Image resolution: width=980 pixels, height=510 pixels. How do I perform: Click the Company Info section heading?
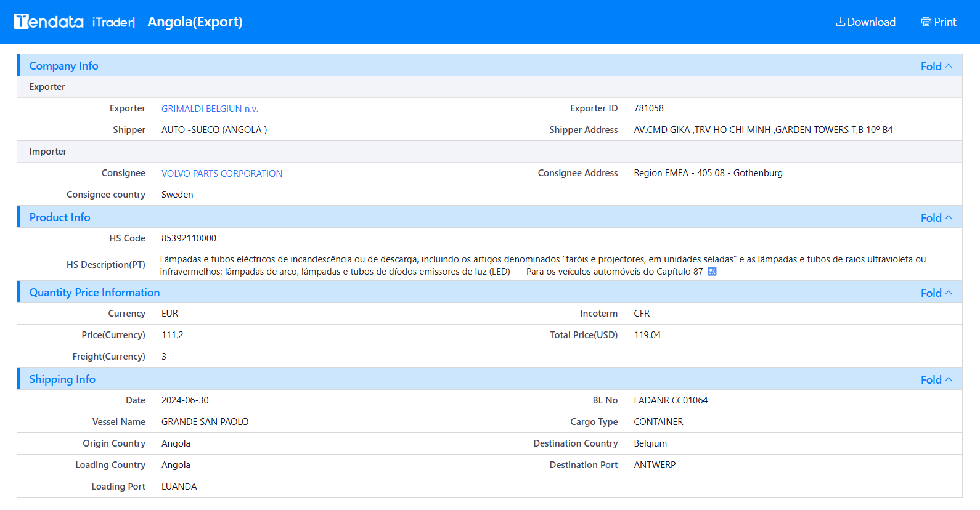tap(63, 66)
